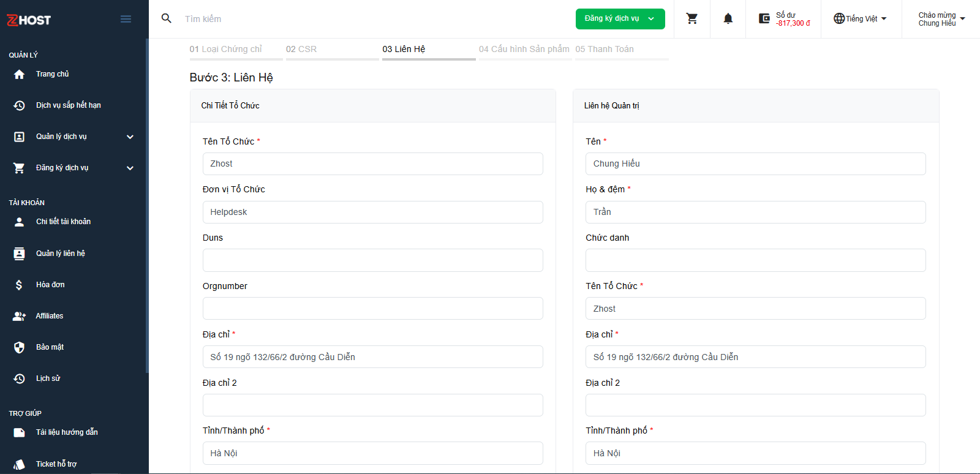
Task: Click Chi tiết tài khoản person icon
Action: (19, 222)
